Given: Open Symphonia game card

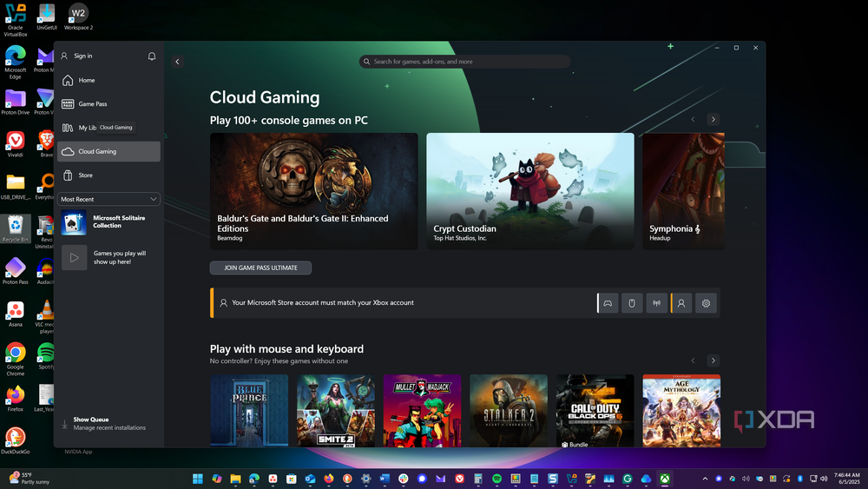Looking at the screenshot, I should [684, 191].
